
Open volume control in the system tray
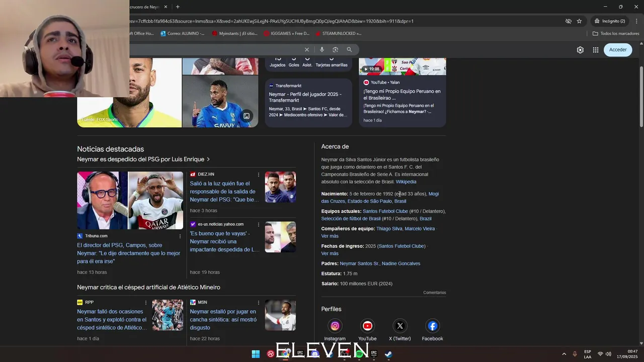pos(608,354)
